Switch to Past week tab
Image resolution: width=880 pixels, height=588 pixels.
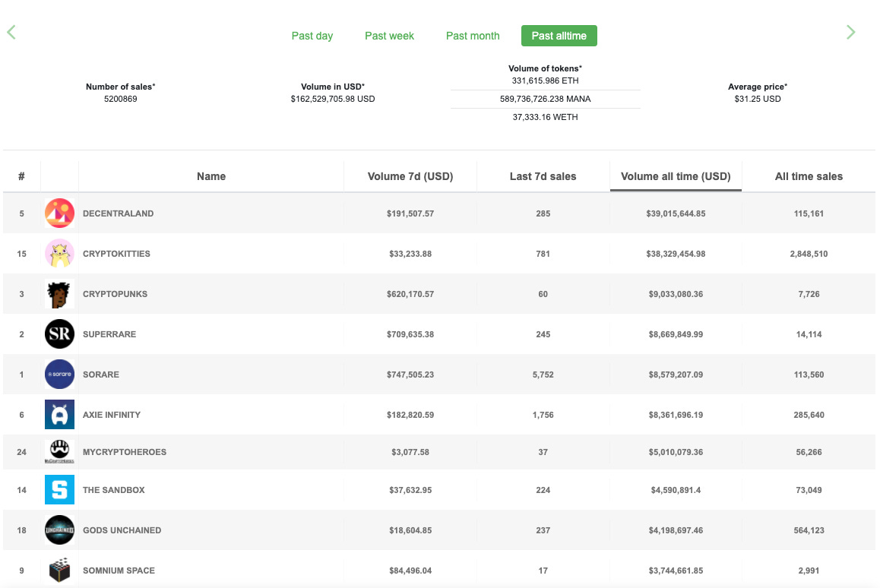(390, 36)
